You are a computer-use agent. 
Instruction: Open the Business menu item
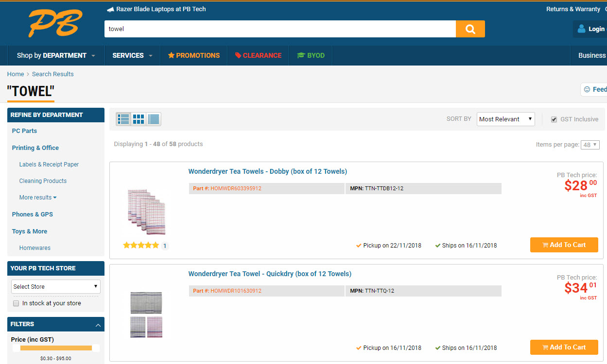591,55
